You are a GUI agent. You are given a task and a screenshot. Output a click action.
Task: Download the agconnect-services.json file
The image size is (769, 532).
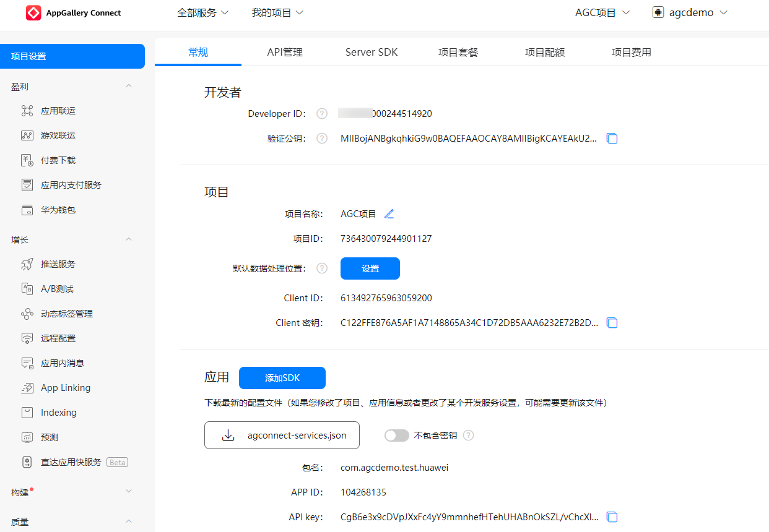(x=282, y=435)
